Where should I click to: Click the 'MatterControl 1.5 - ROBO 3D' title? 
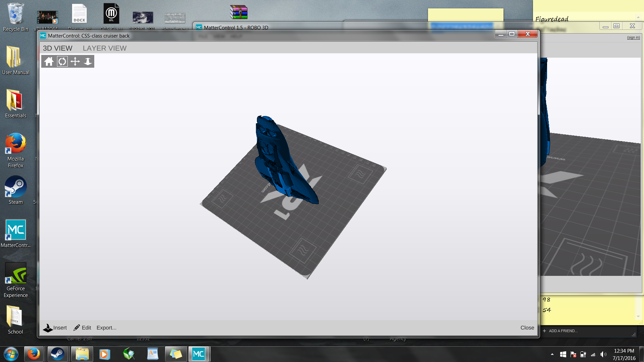(236, 27)
